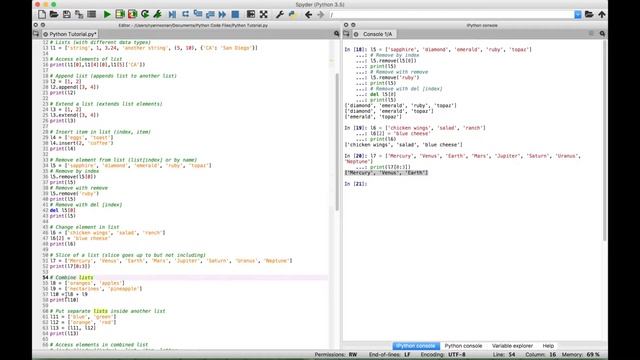This screenshot has width=640, height=360.
Task: Toggle fullscreen mode
Action: tap(264, 14)
